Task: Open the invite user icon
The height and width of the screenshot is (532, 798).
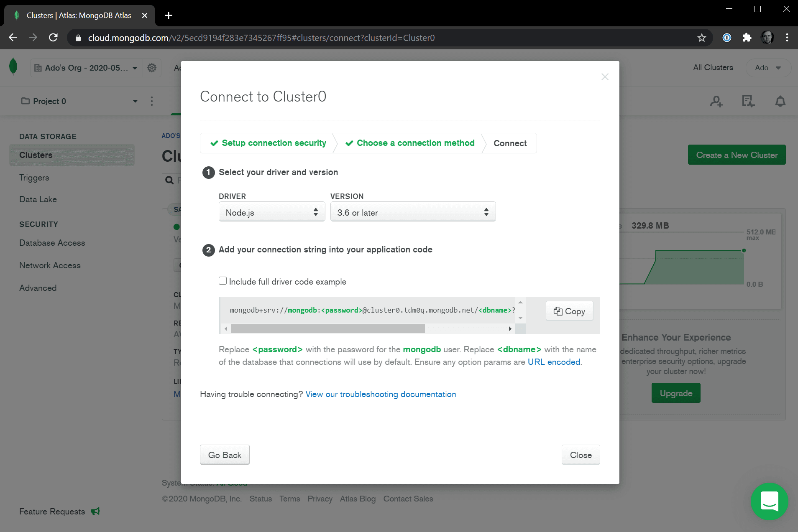Action: point(716,101)
